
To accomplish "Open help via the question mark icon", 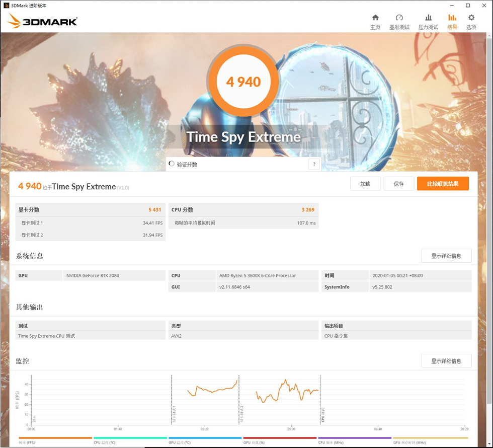I will (x=314, y=164).
